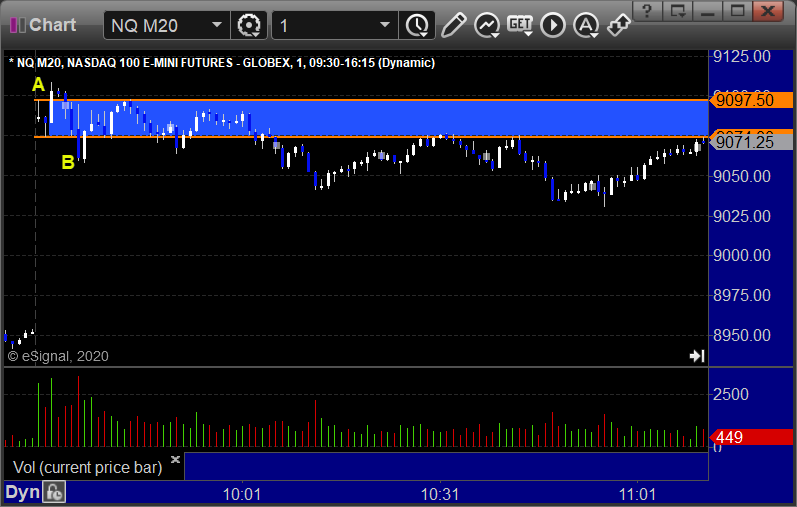Click the link/pin window icon
This screenshot has height=507, width=797.
point(619,25)
